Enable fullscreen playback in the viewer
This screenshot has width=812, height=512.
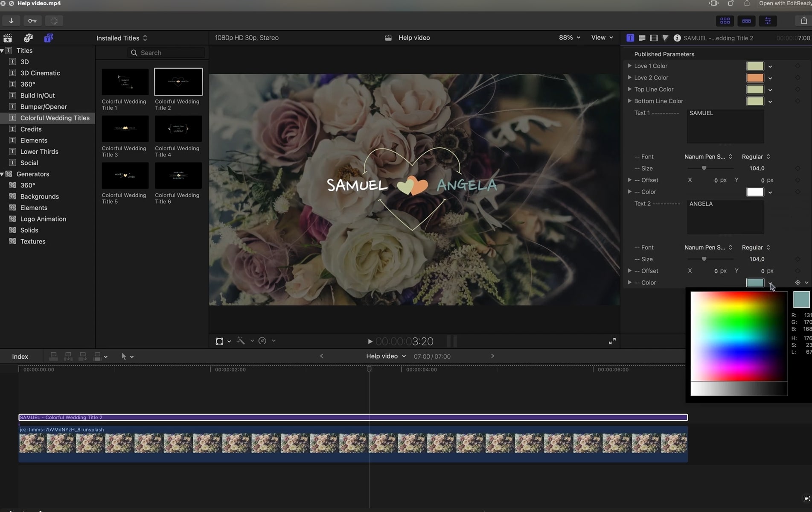click(x=612, y=341)
